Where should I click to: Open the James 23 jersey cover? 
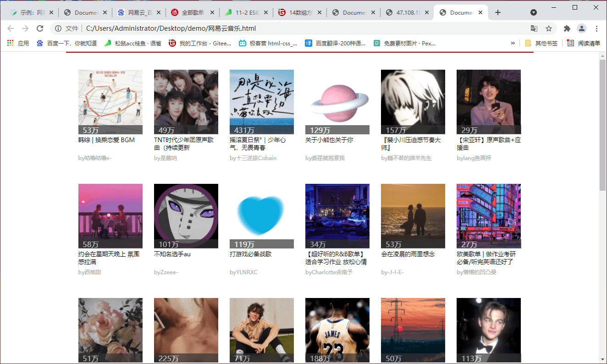(337, 331)
